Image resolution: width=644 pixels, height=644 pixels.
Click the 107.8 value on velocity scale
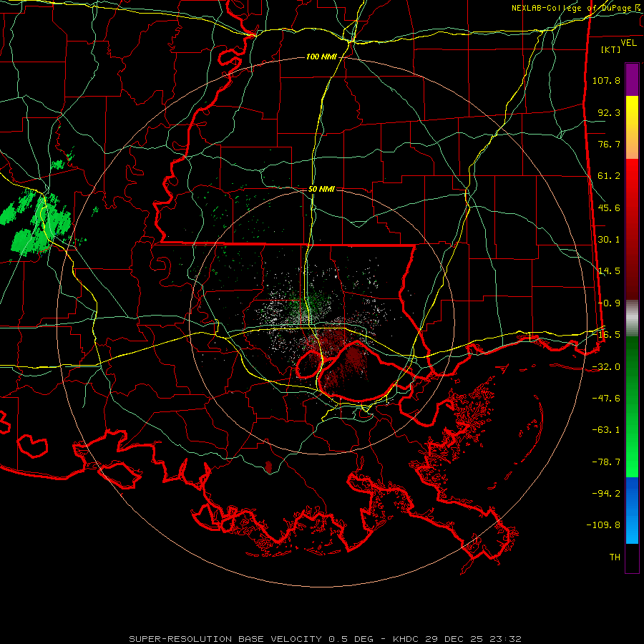point(606,80)
